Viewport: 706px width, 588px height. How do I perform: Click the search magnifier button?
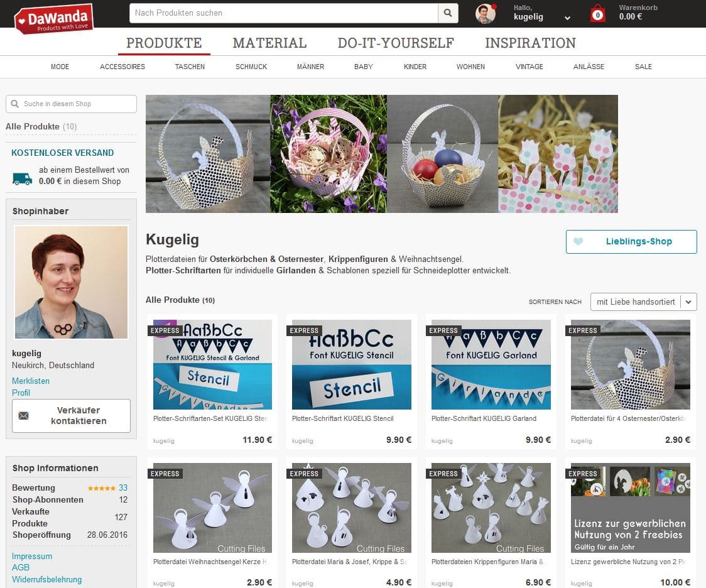(448, 13)
